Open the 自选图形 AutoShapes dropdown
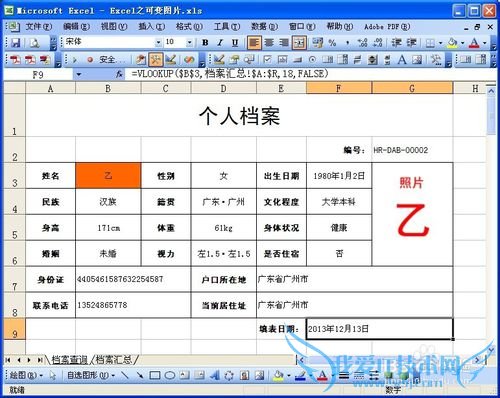500x398 pixels. point(91,375)
